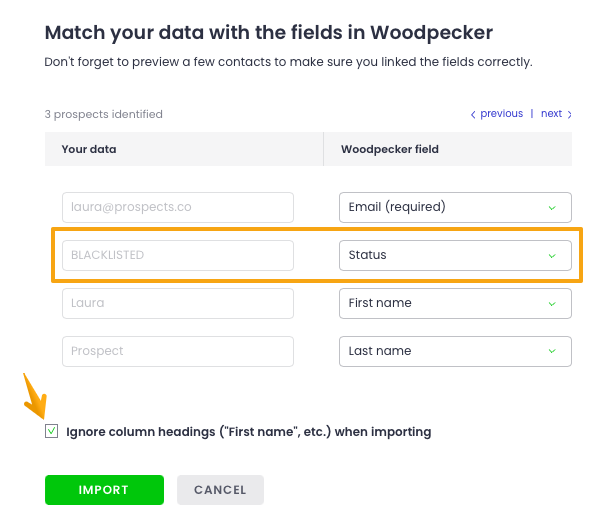
Task: Click the laura@prospects.co data field
Action: [178, 207]
